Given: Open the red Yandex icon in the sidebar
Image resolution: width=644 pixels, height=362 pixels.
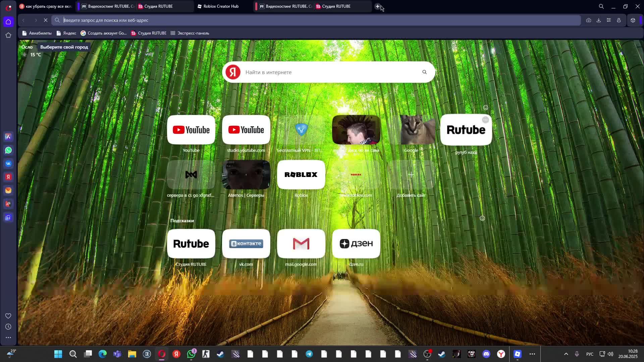Looking at the screenshot, I should [x=8, y=177].
